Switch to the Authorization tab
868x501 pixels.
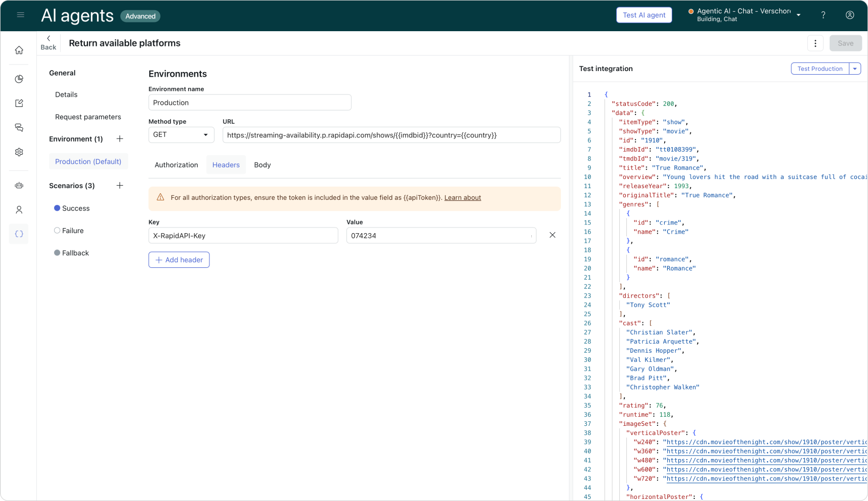click(x=176, y=165)
